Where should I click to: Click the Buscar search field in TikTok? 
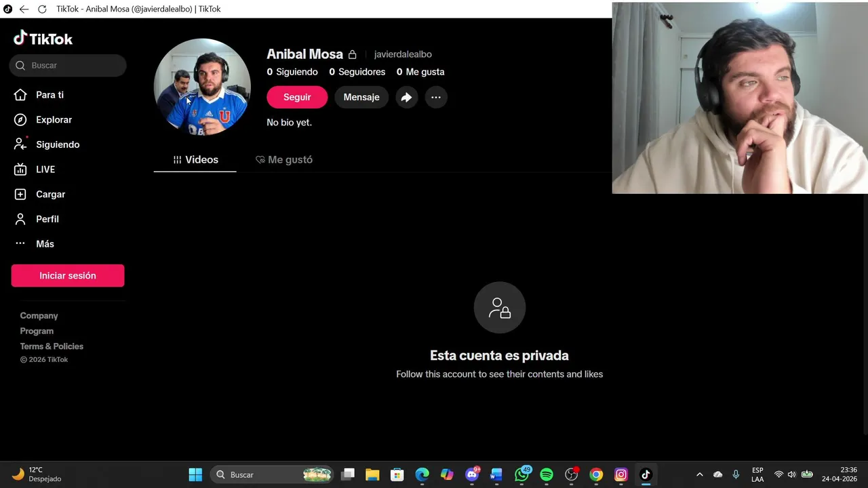(68, 66)
